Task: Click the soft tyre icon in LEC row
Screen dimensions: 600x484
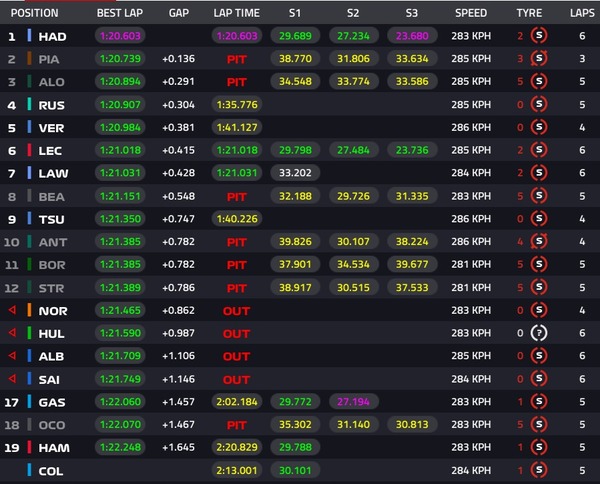Action: [x=539, y=150]
